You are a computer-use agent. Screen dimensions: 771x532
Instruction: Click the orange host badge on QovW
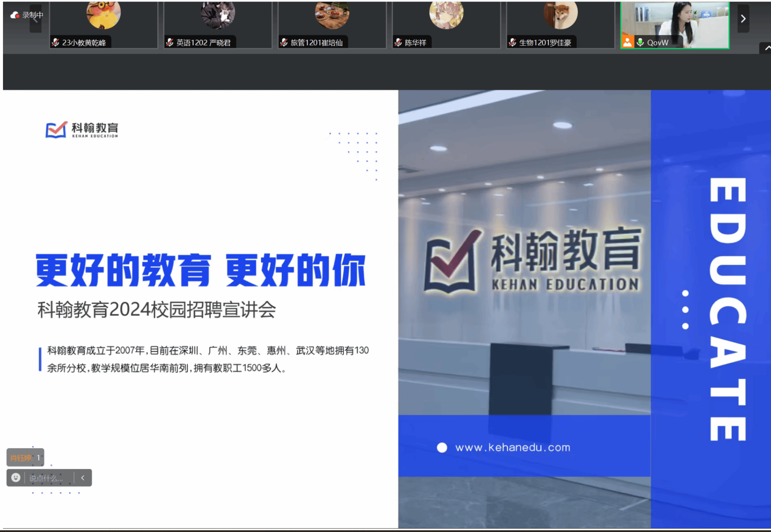[627, 42]
